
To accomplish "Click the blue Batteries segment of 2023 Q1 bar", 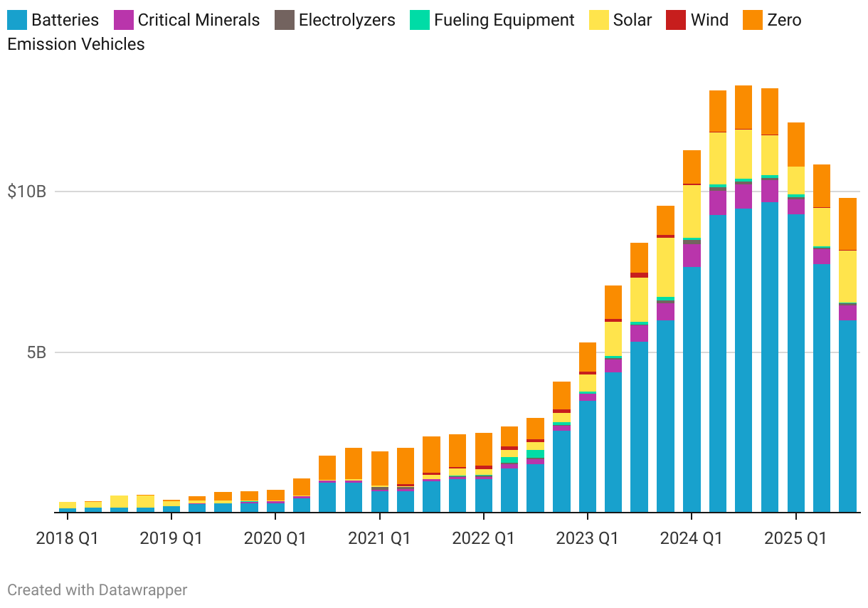I will tap(588, 456).
